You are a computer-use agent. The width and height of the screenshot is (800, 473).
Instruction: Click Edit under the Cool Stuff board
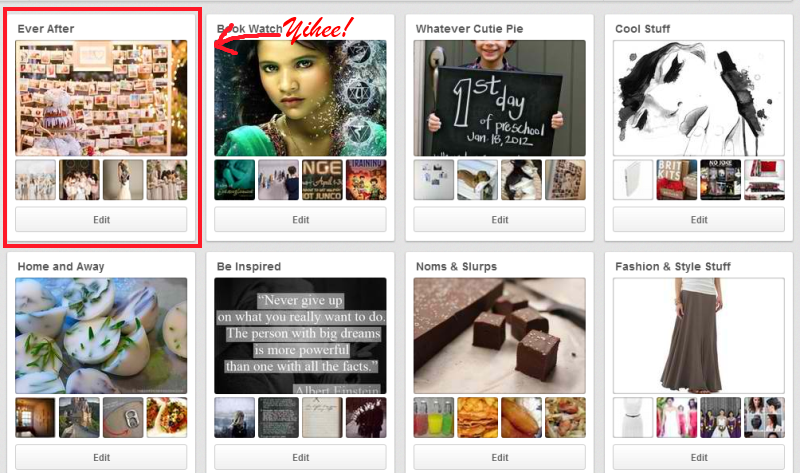(698, 220)
